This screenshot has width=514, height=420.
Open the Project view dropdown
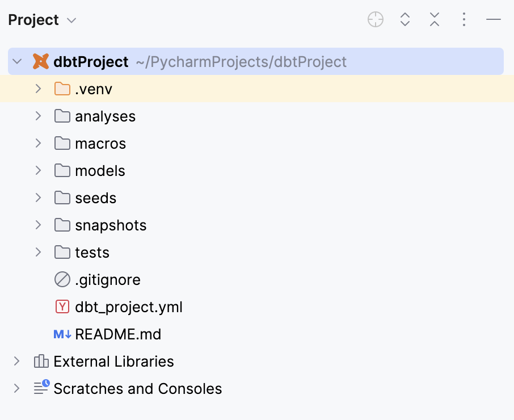click(x=71, y=20)
